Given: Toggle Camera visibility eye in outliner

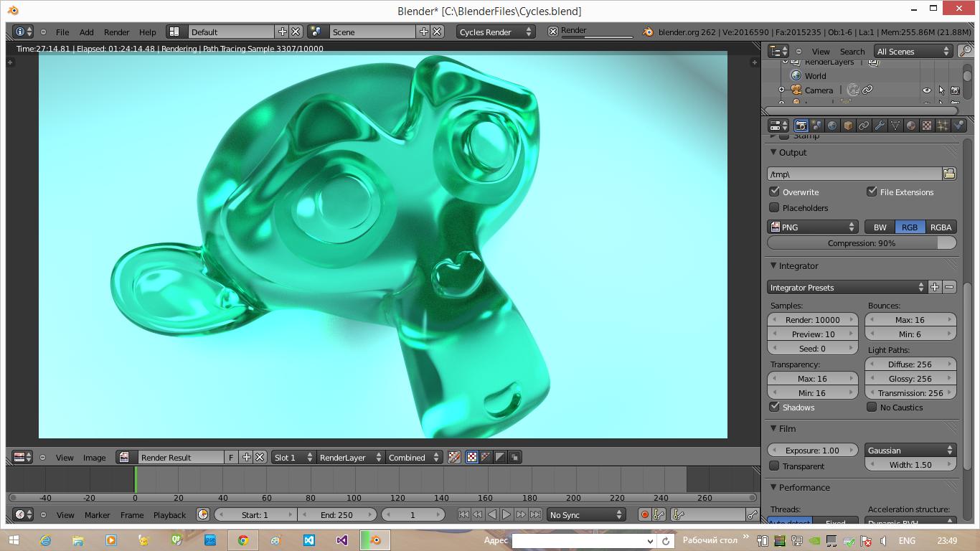Looking at the screenshot, I should coord(926,90).
